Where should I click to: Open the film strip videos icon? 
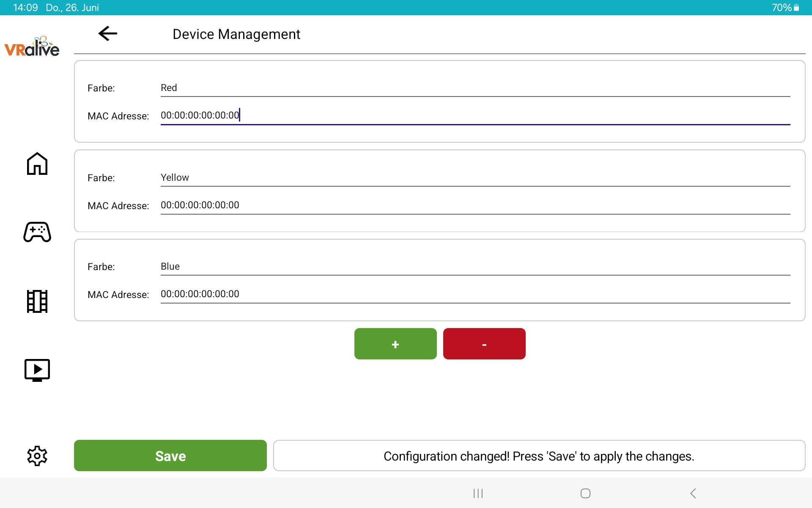(x=37, y=301)
